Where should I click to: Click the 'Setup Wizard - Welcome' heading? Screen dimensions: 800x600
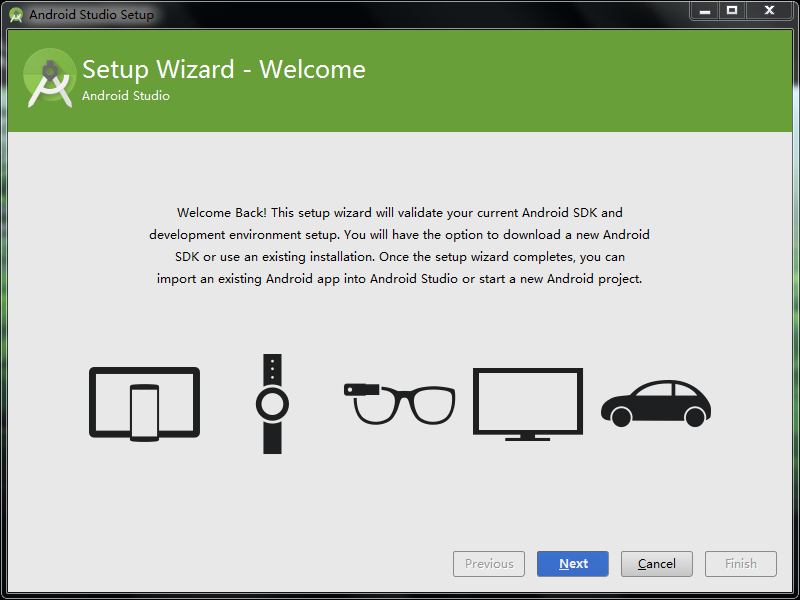click(223, 69)
